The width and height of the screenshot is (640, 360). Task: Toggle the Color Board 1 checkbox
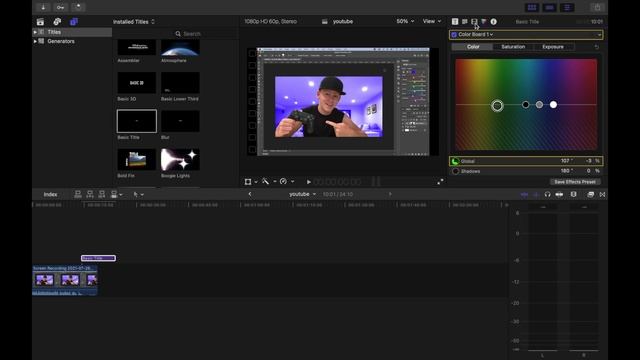[x=454, y=35]
